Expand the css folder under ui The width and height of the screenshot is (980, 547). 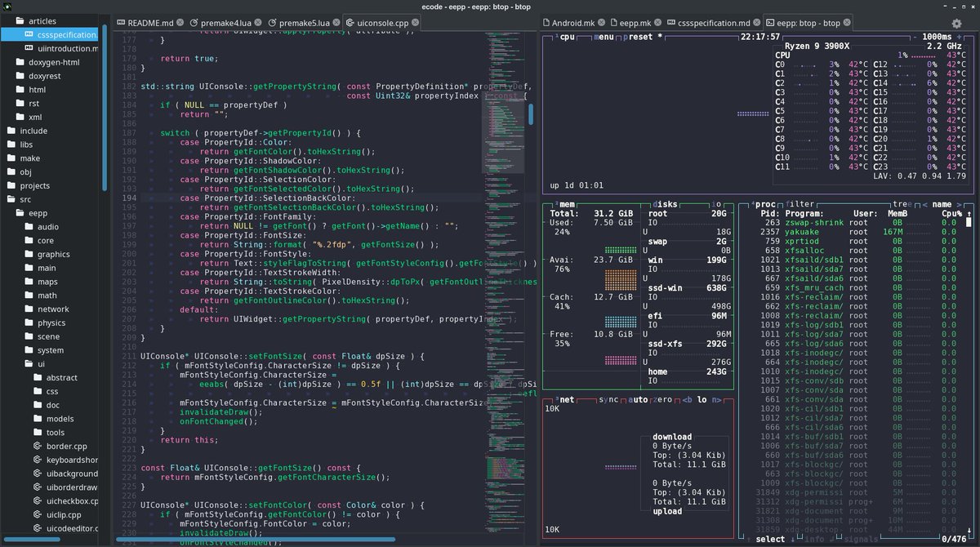[51, 391]
